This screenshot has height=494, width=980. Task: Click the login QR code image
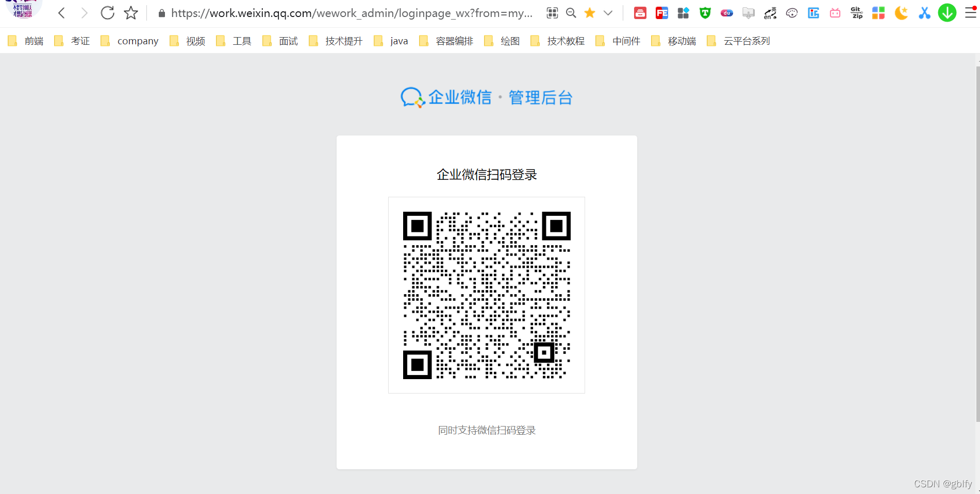487,295
